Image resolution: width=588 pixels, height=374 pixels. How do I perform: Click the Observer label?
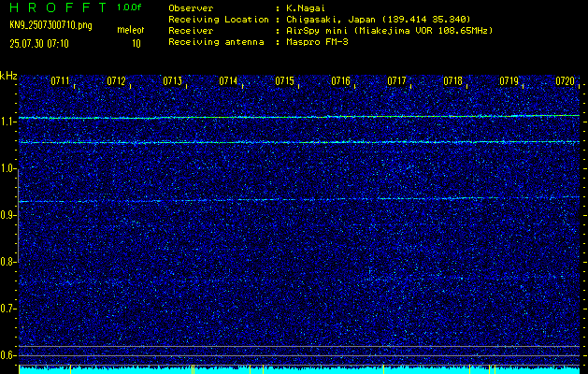tap(191, 8)
